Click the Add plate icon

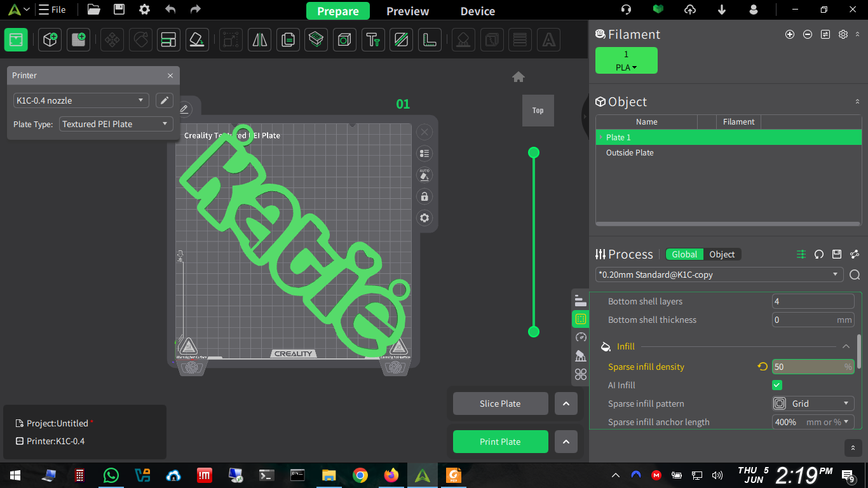click(x=79, y=39)
